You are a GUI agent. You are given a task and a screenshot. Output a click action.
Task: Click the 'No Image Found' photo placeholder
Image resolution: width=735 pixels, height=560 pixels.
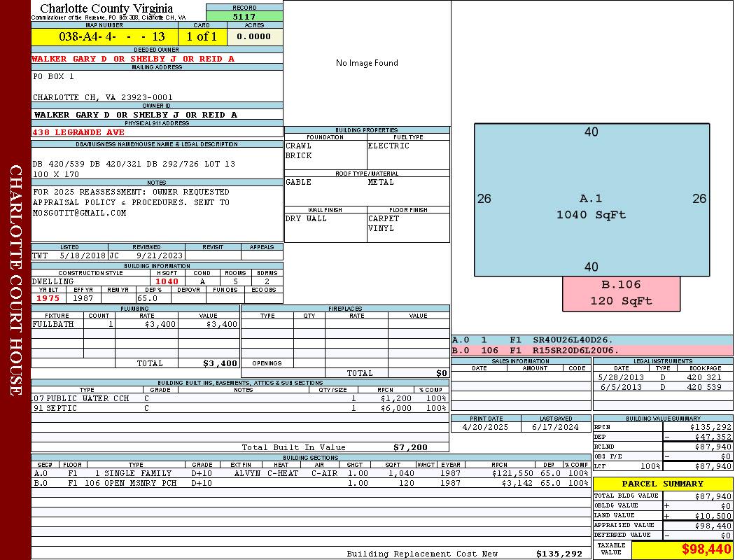click(x=367, y=63)
